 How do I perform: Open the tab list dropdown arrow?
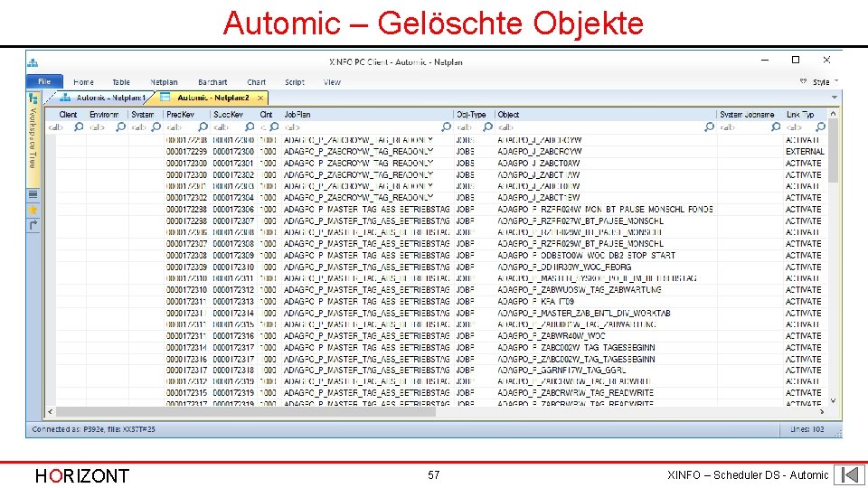(835, 98)
